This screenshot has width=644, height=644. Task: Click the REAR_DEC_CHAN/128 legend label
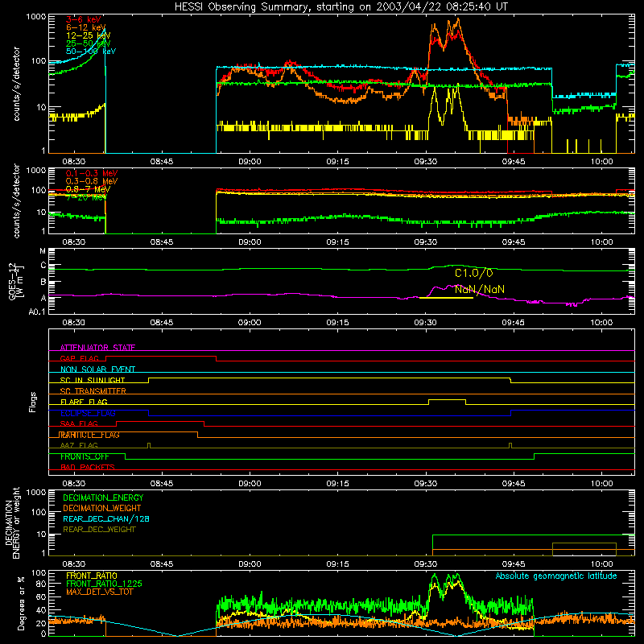pyautogui.click(x=106, y=518)
